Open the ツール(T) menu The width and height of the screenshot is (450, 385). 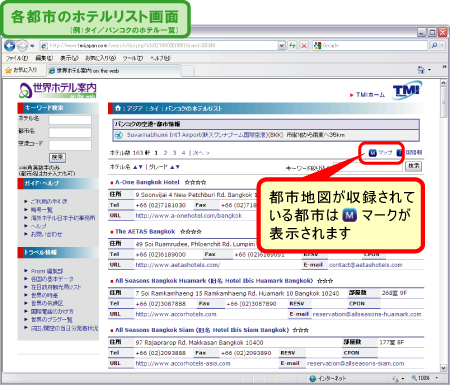pos(133,58)
